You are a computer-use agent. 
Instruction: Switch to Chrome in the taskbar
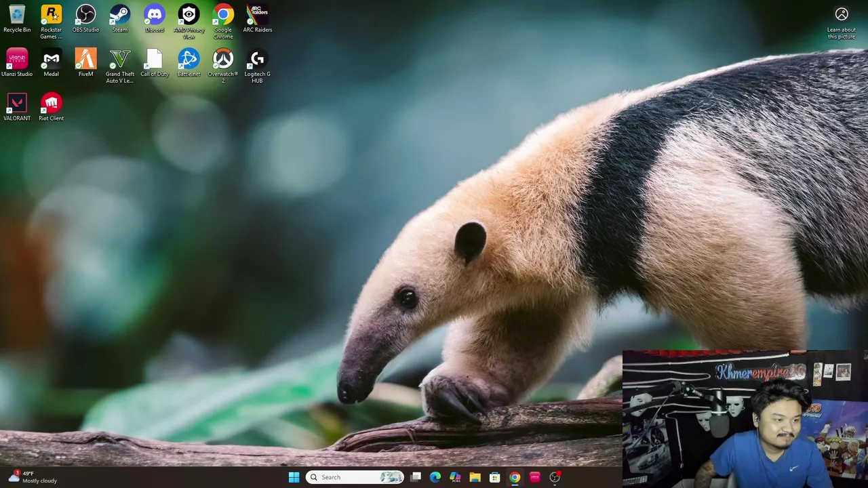(515, 477)
